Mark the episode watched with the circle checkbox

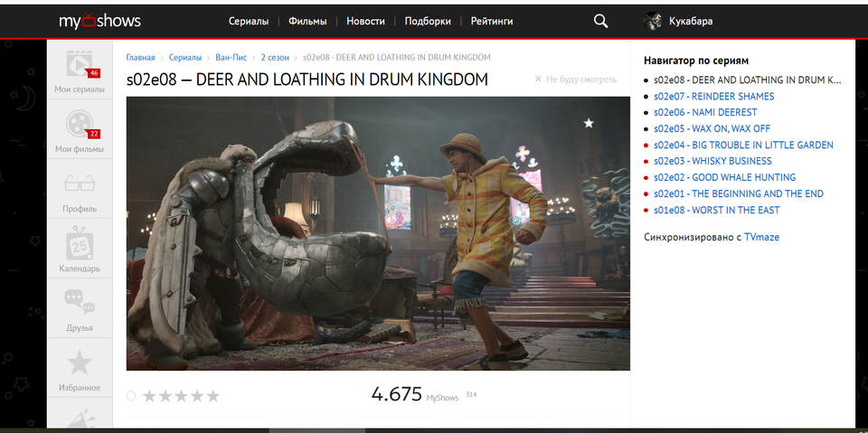pos(130,395)
